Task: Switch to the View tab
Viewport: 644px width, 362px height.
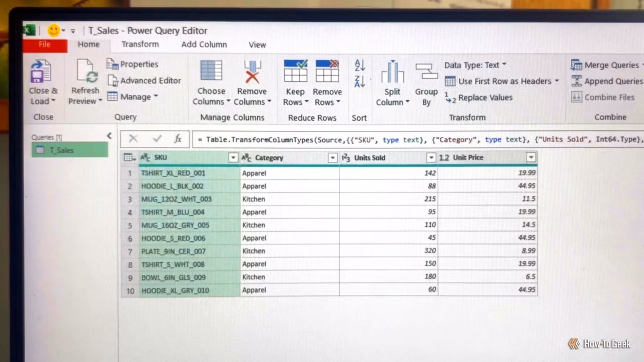Action: click(x=257, y=45)
